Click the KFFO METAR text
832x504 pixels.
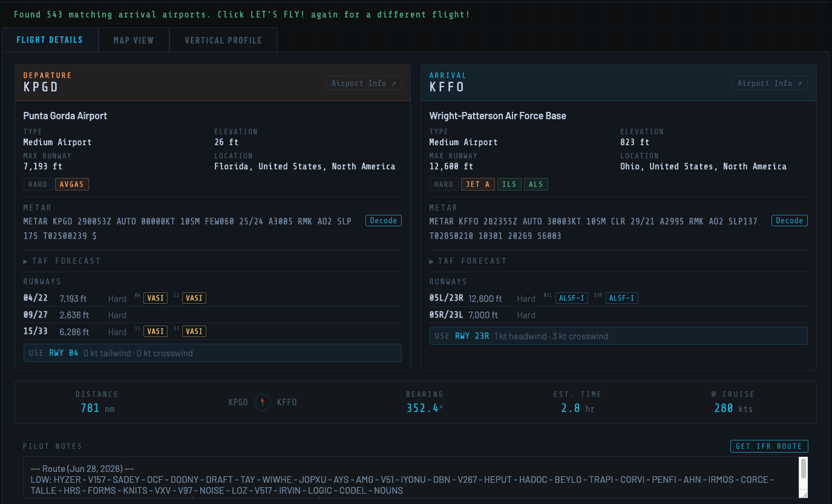click(593, 229)
